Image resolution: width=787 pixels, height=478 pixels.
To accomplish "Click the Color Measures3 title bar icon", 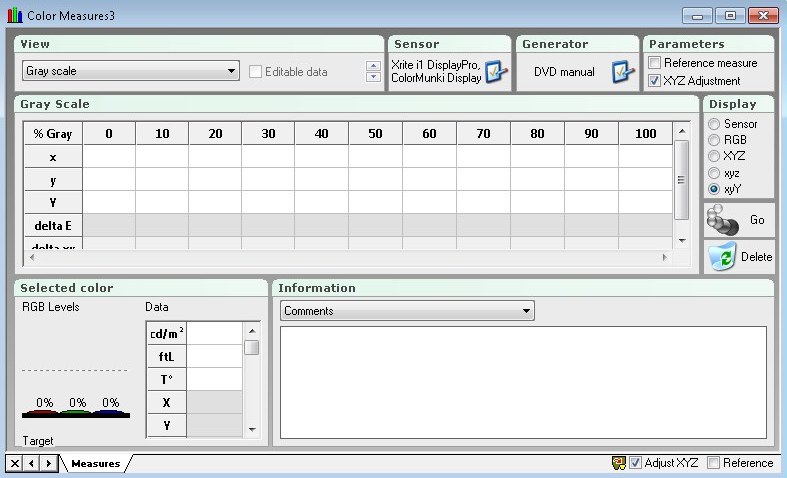I will coord(14,15).
